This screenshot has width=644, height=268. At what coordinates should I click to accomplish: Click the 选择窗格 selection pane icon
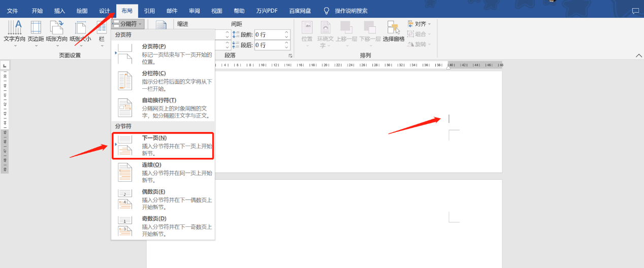(x=394, y=27)
